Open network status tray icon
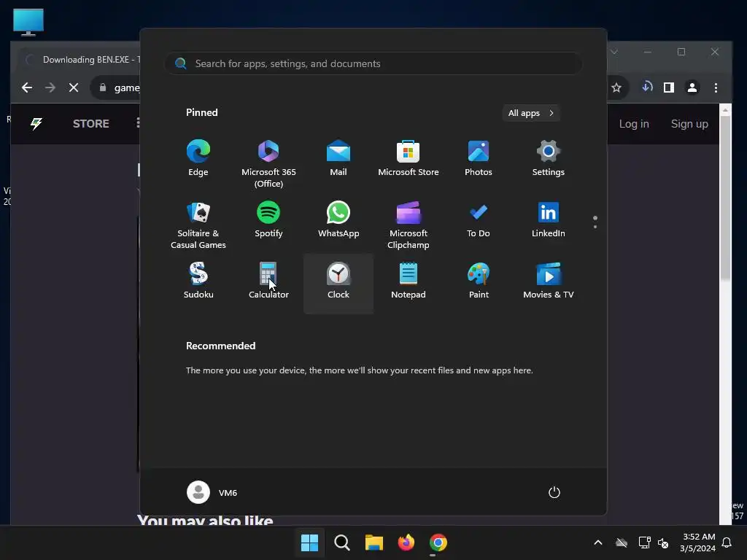 pos(644,542)
